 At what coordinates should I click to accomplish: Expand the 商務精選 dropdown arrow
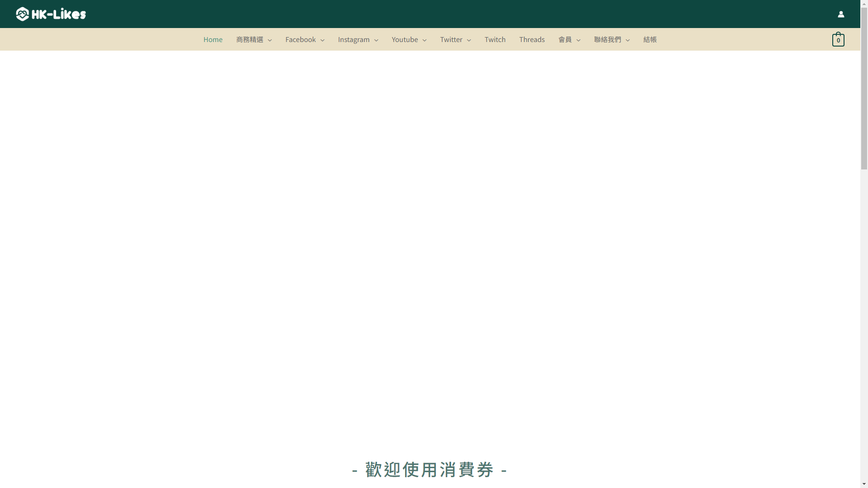click(x=270, y=40)
